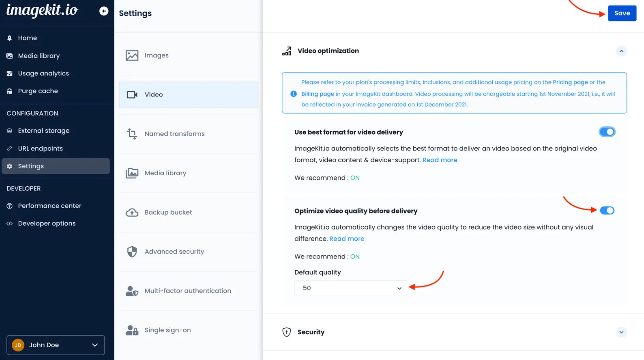Viewport: 644px width, 360px height.
Task: Collapse the Video optimization section
Action: tap(621, 51)
